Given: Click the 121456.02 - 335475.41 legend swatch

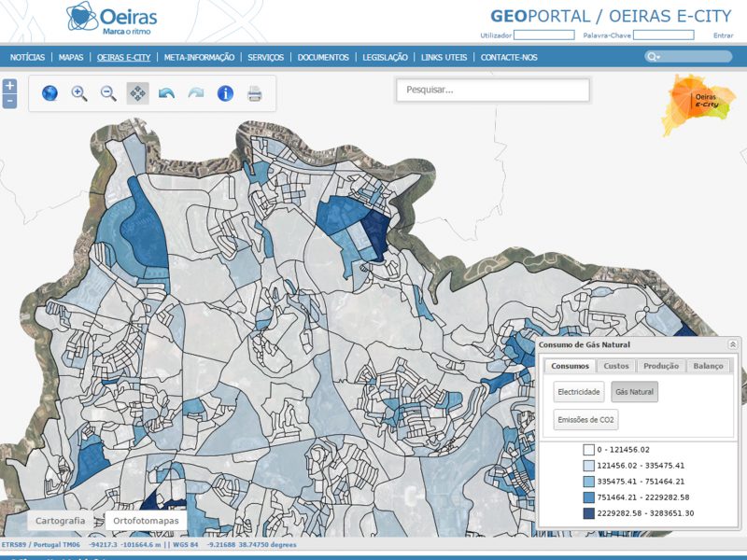Looking at the screenshot, I should [589, 466].
